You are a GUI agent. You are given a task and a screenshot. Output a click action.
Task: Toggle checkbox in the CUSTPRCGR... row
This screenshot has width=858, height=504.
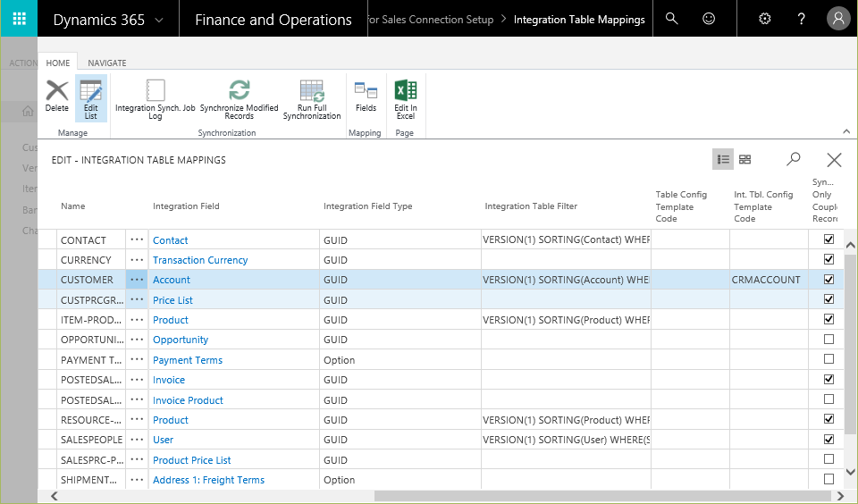(829, 298)
